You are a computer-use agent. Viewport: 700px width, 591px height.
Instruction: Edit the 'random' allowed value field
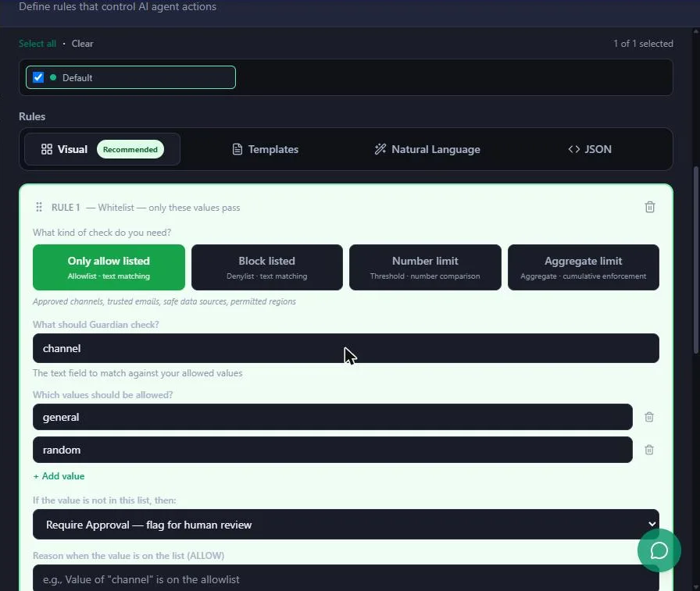[333, 450]
